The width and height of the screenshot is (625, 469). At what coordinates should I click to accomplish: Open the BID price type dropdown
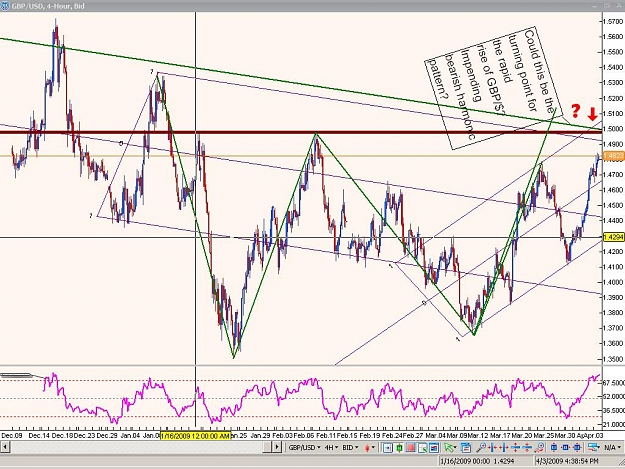350,448
